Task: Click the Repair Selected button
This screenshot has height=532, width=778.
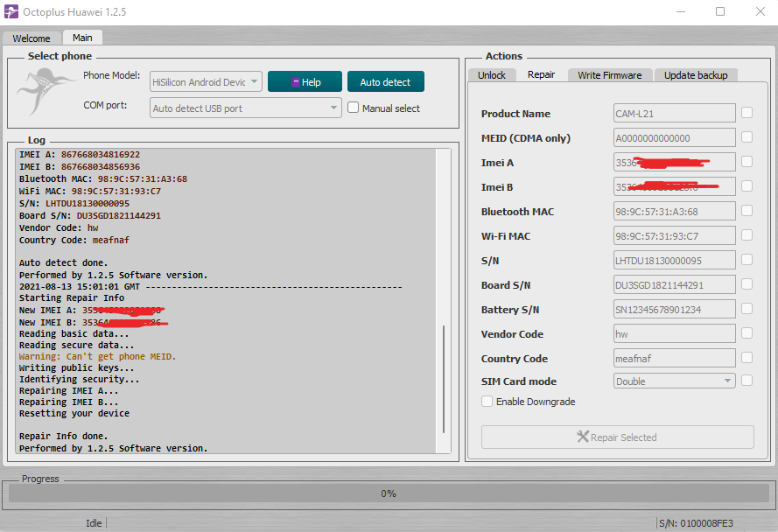Action: click(x=617, y=437)
